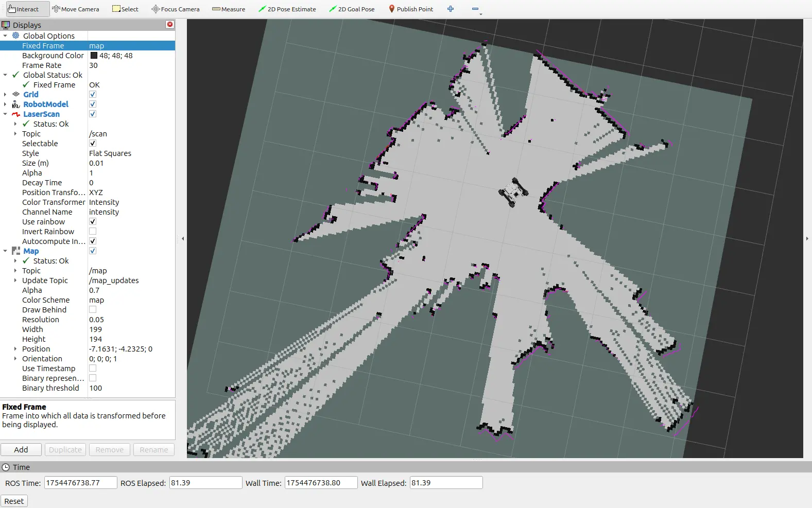Select the 2D Pose Estimate tool
Screen dimensions: 812x508
[287, 9]
